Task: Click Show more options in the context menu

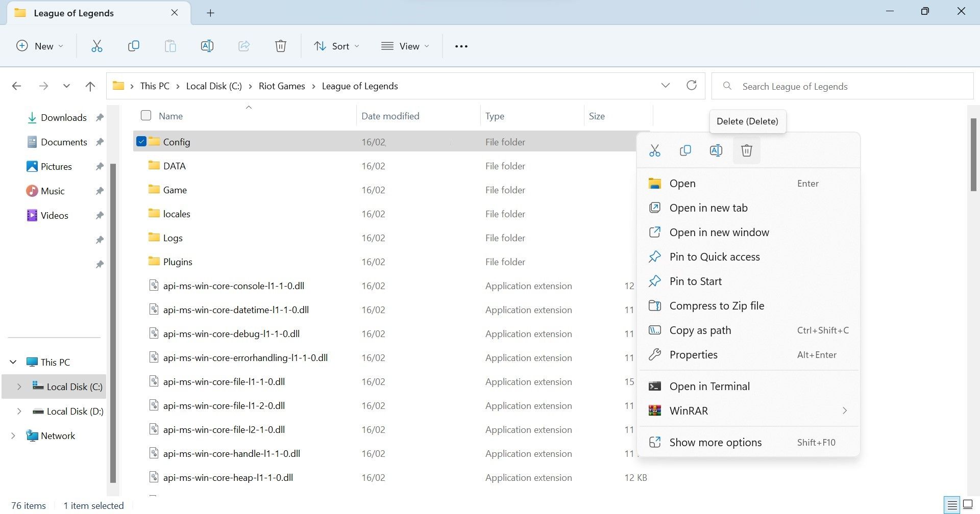Action: click(x=715, y=442)
